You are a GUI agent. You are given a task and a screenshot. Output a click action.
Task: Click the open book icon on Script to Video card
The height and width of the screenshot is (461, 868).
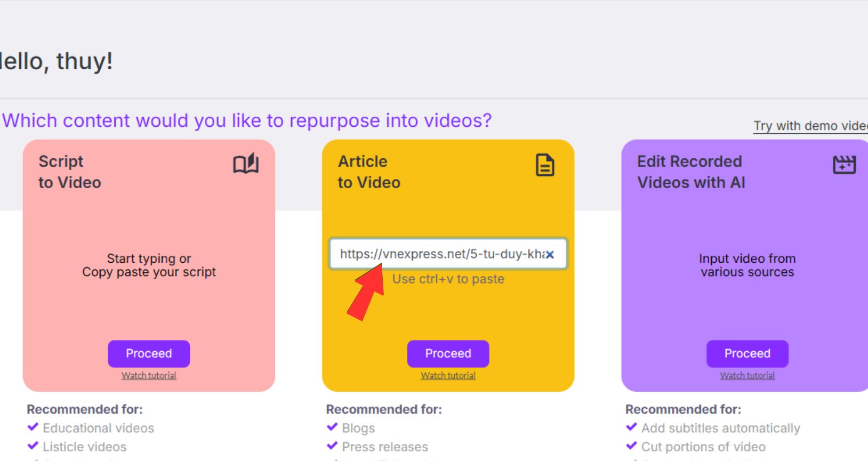(246, 164)
